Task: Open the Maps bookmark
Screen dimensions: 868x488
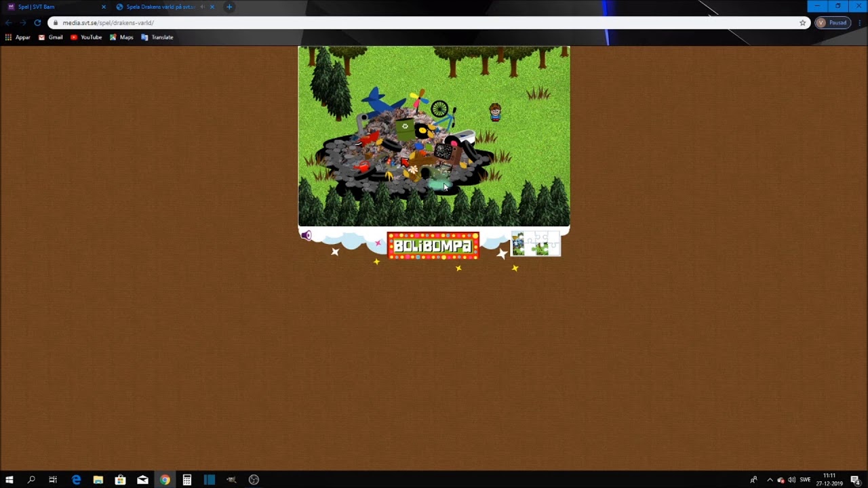Action: coord(121,37)
